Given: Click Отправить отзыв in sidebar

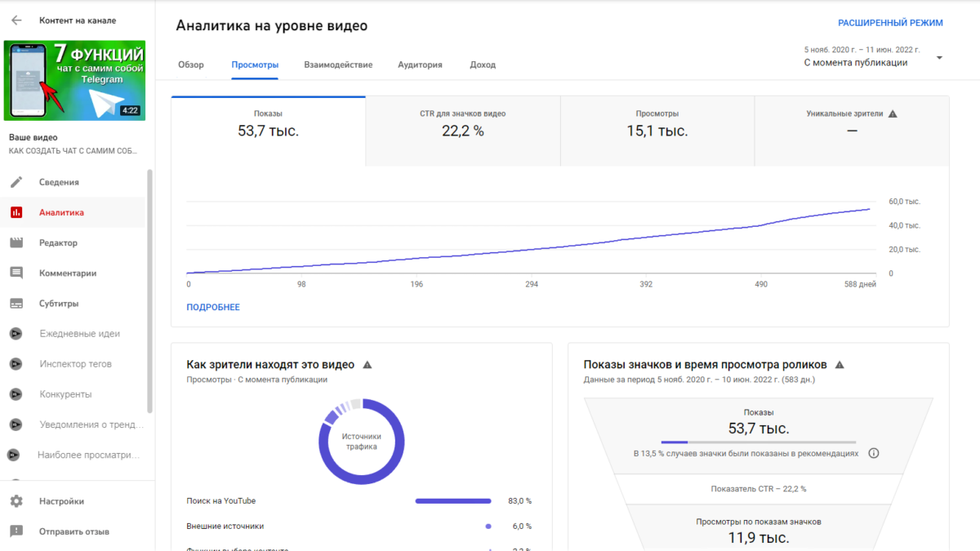Looking at the screenshot, I should tap(73, 531).
